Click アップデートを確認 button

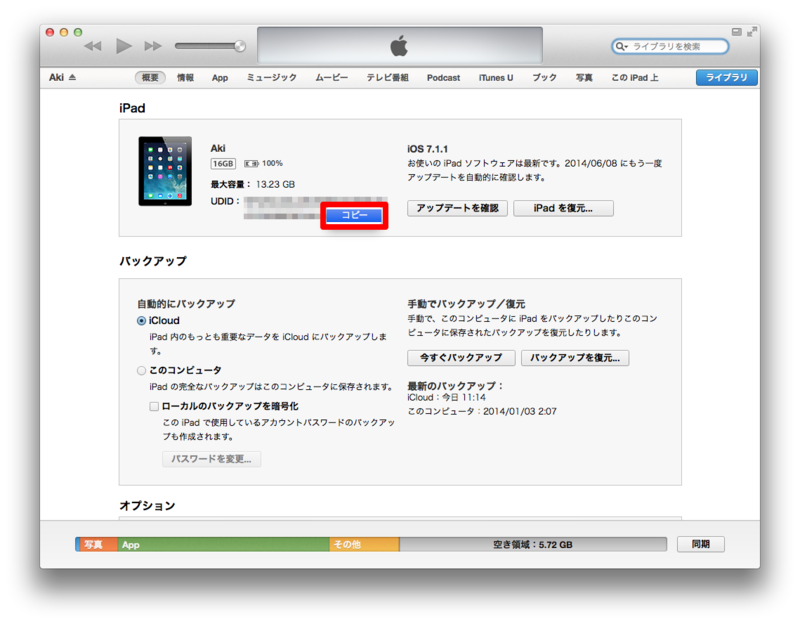457,208
